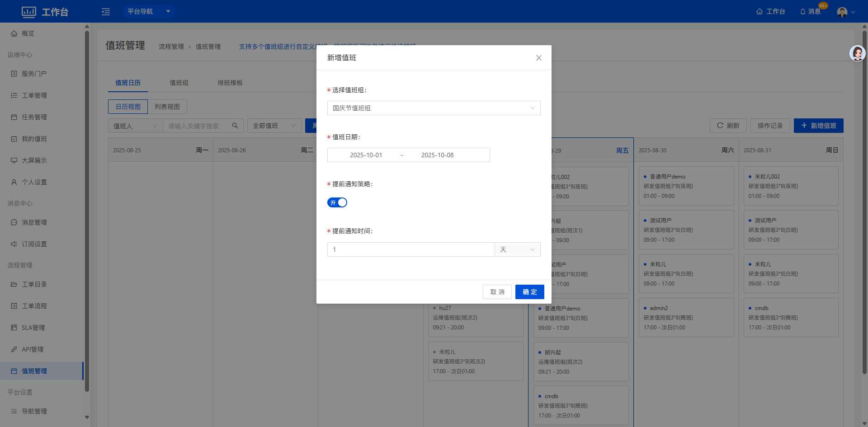
Task: Switch to 列表视图 view
Action: point(167,107)
